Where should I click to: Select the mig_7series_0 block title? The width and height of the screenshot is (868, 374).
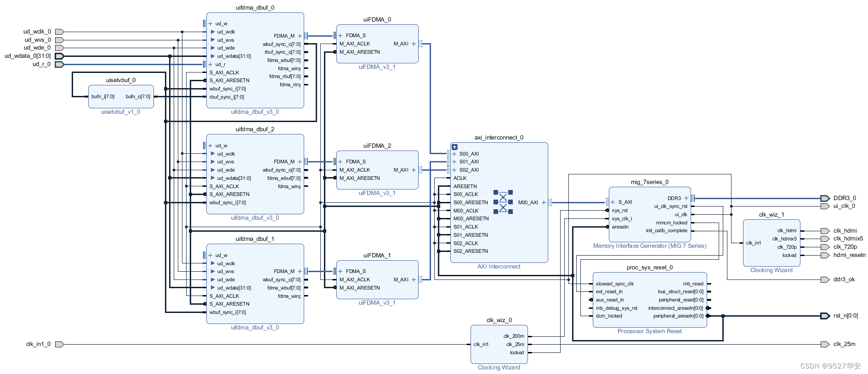[649, 182]
